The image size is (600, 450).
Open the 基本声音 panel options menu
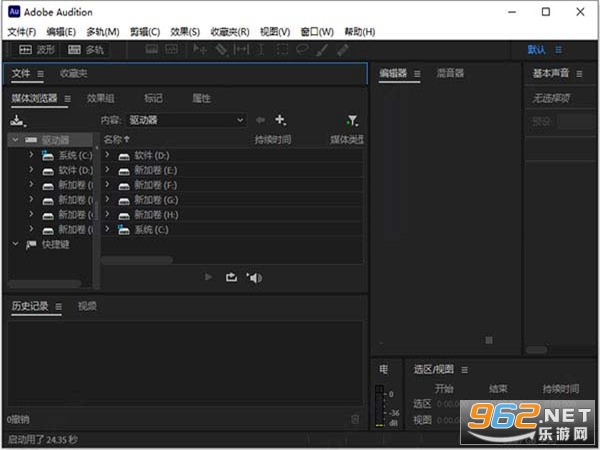tap(579, 73)
